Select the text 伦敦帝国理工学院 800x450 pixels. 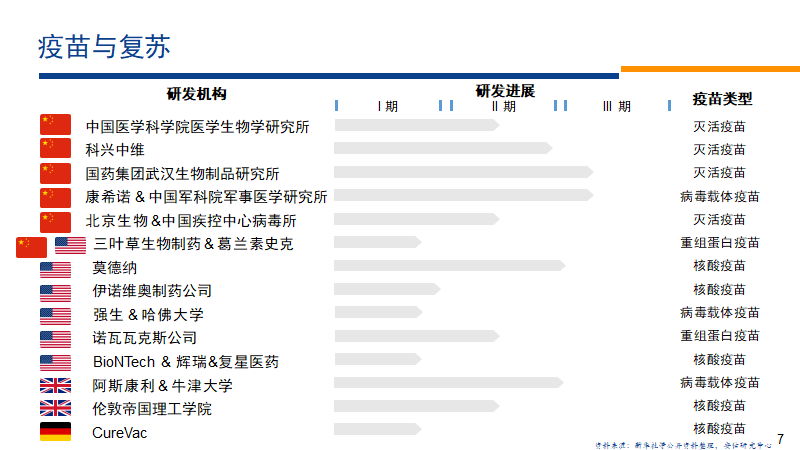point(152,409)
